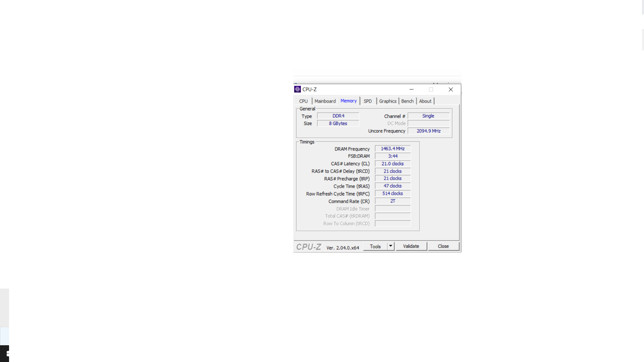Click the DRAM Frequency value field
The width and height of the screenshot is (644, 362).
[x=392, y=149]
